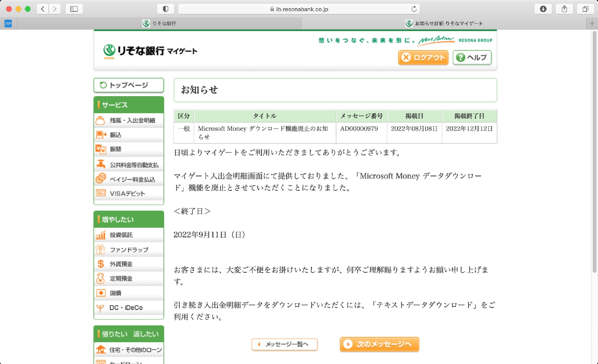The width and height of the screenshot is (598, 364).
Task: Open ペイジー料金払込 menu item
Action: [x=129, y=179]
